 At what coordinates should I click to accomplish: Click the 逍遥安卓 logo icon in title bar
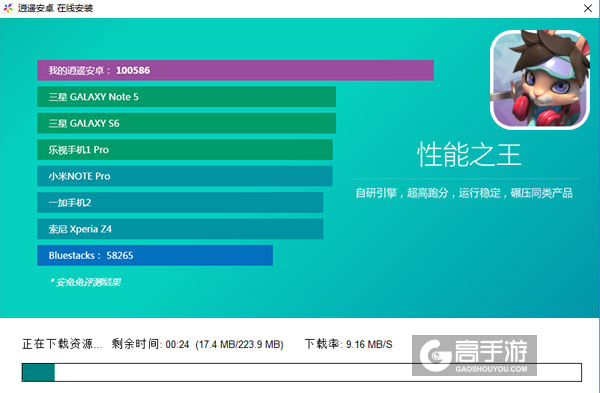8,8
